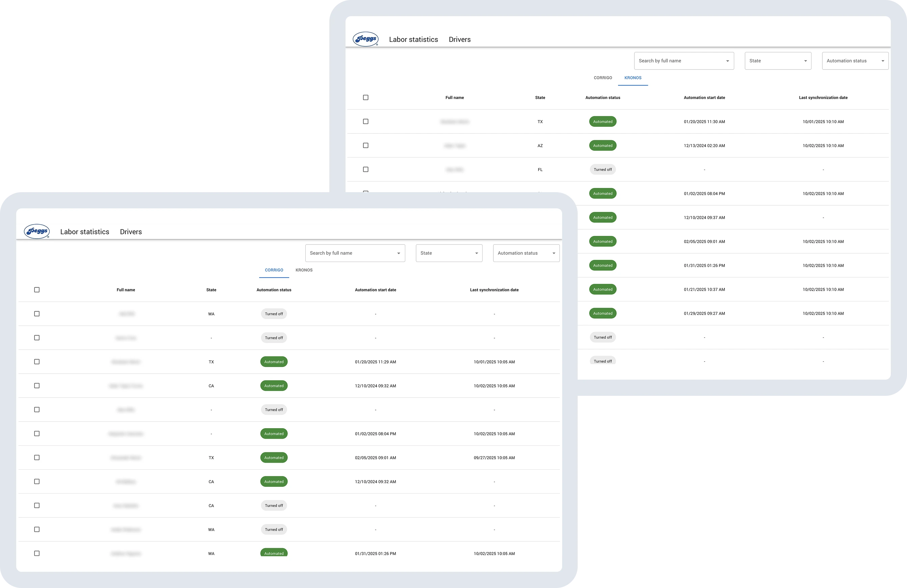Open the State filter dropdown in the front window
Image resolution: width=907 pixels, height=588 pixels.
point(449,253)
